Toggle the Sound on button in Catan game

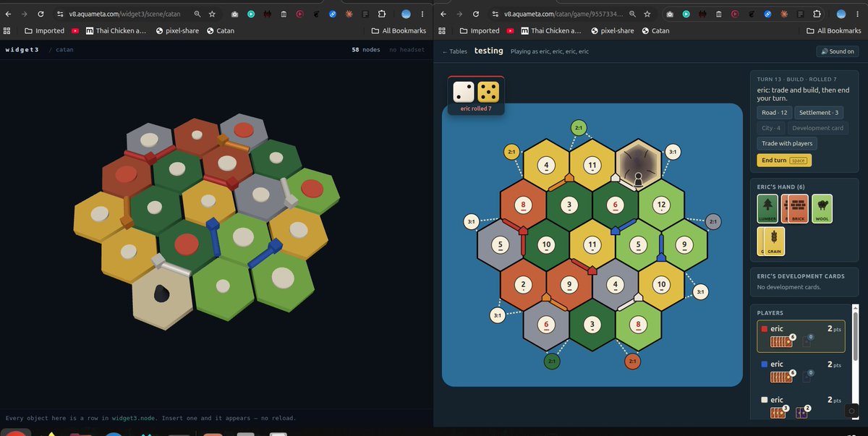pos(838,51)
